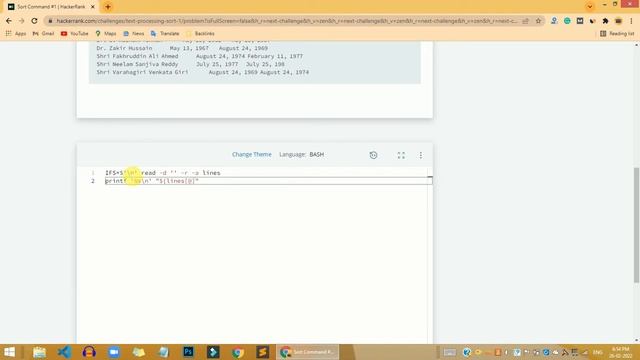640x360 pixels.
Task: Open the News bookmark
Action: pyautogui.click(x=133, y=33)
